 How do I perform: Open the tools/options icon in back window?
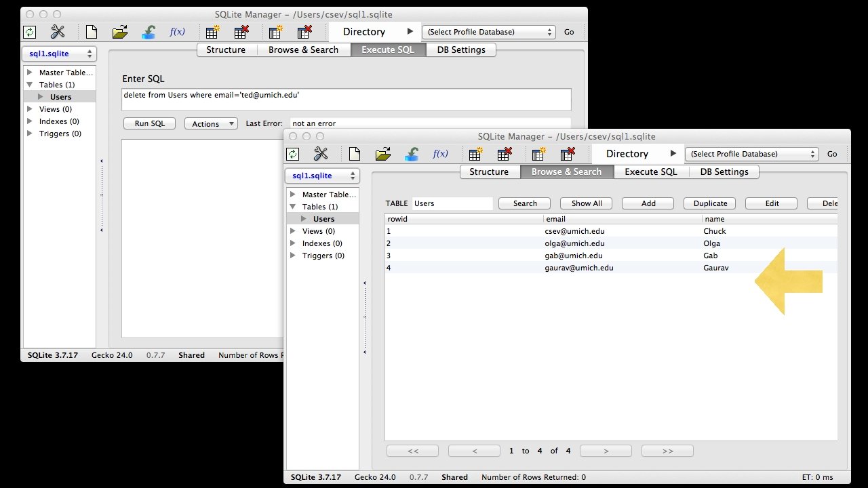pos(58,32)
